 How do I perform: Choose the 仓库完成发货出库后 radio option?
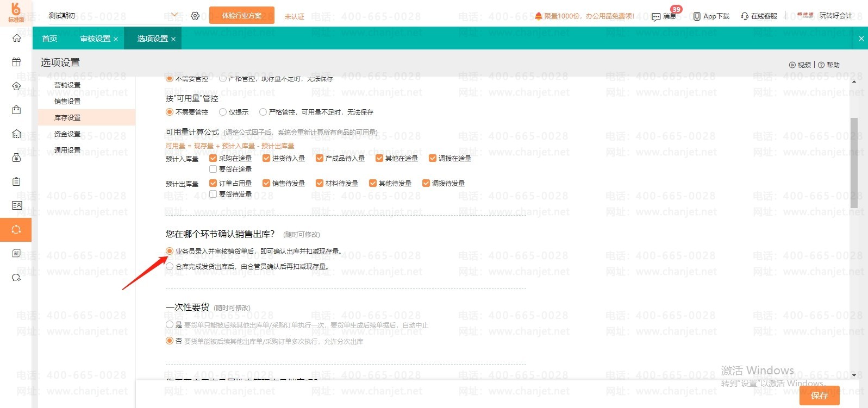point(170,266)
